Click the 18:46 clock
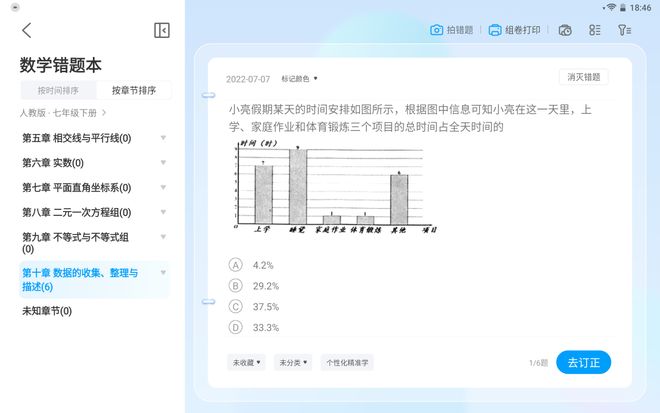Screen dimensions: 660x413 click(x=641, y=8)
